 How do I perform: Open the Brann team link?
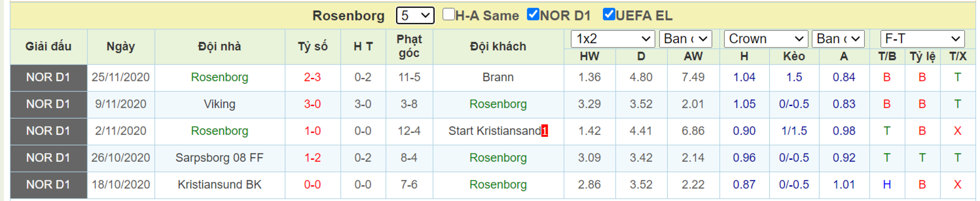498,77
